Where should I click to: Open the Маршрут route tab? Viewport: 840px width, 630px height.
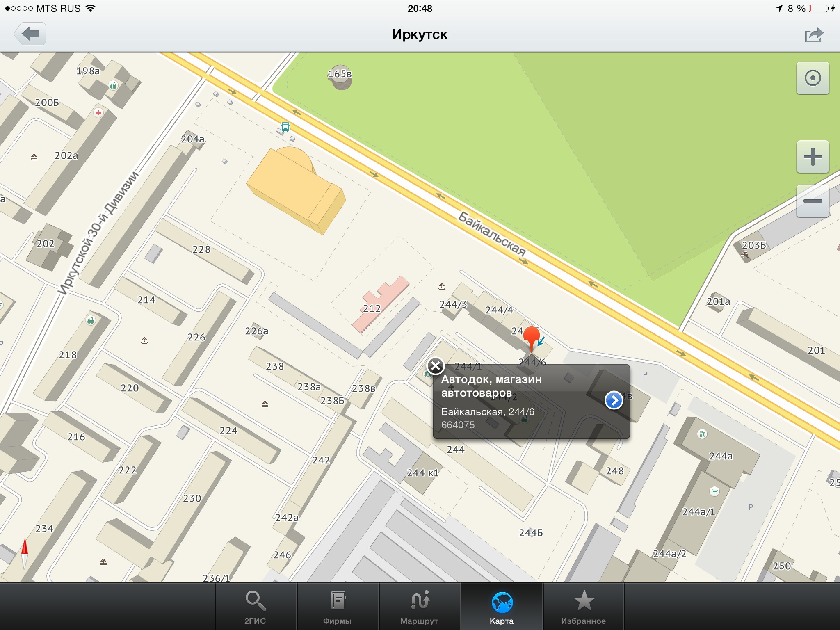pyautogui.click(x=420, y=607)
